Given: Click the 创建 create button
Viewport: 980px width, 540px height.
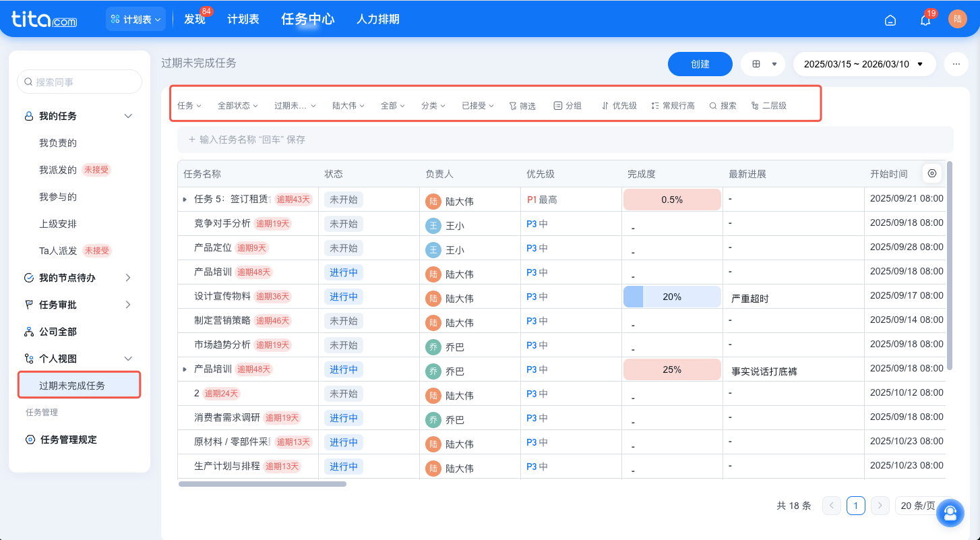Looking at the screenshot, I should tap(700, 64).
